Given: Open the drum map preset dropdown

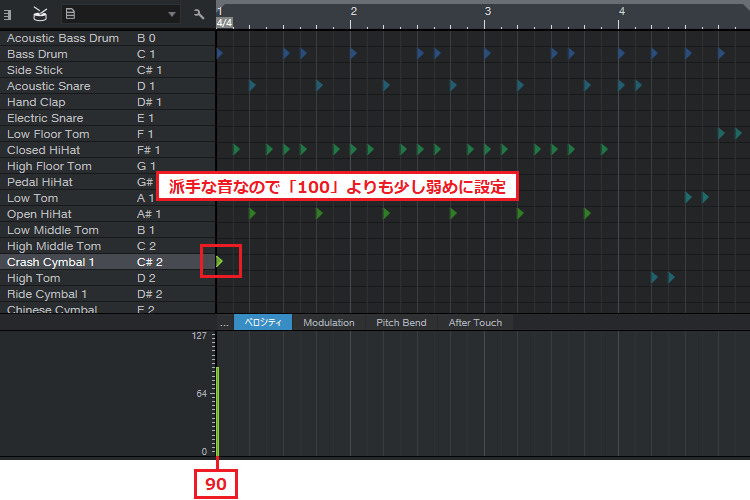Looking at the screenshot, I should coord(120,14).
